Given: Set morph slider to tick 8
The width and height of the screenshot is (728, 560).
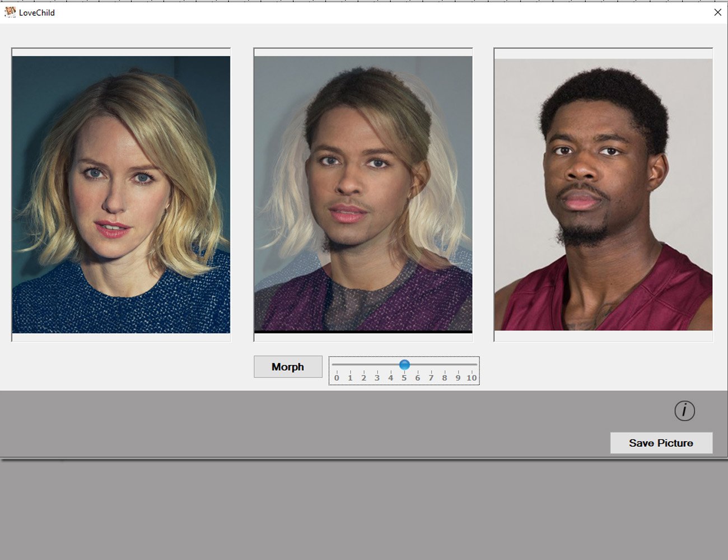Looking at the screenshot, I should (x=445, y=365).
